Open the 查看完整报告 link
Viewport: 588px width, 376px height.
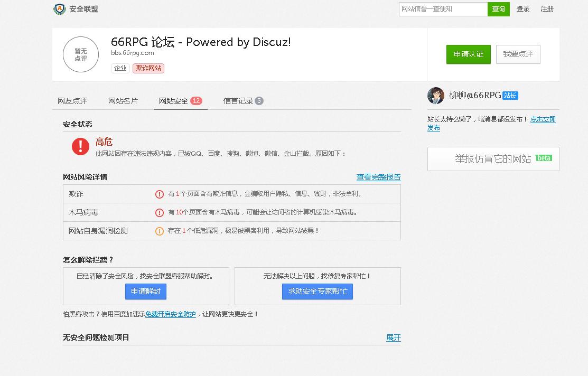pyautogui.click(x=378, y=177)
